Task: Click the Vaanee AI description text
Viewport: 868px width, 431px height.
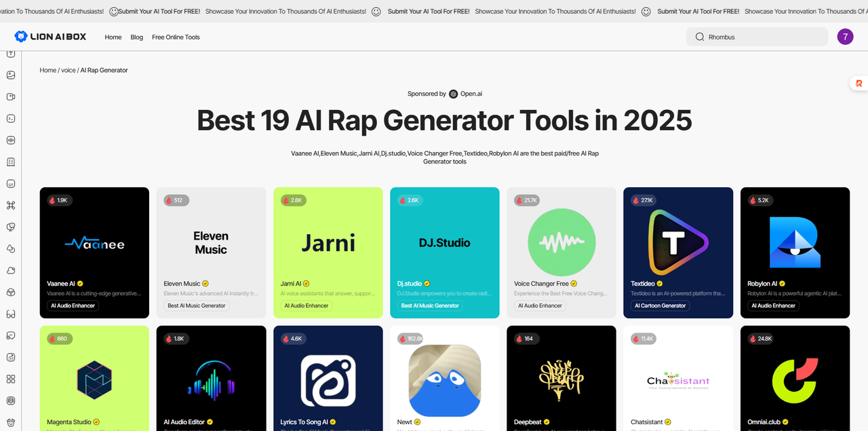Action: [94, 294]
